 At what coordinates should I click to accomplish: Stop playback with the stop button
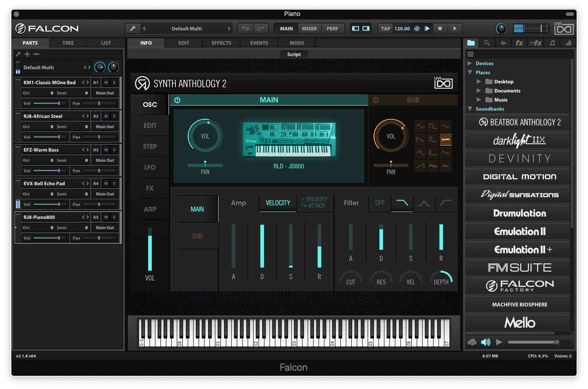tap(440, 28)
